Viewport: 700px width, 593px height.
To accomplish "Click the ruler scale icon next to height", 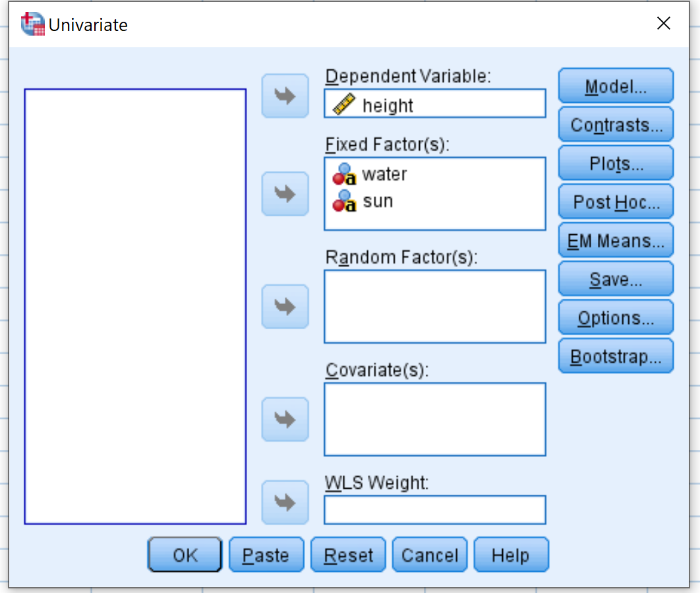I will [x=344, y=104].
